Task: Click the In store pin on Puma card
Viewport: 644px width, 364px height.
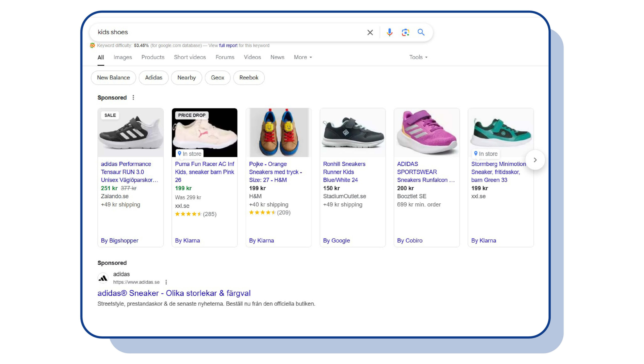Action: click(x=189, y=154)
